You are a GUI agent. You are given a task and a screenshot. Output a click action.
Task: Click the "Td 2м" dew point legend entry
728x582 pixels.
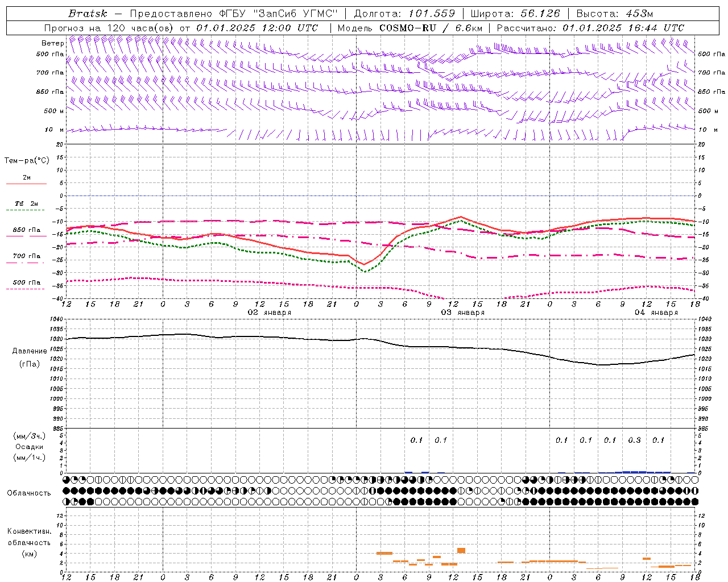coord(27,203)
